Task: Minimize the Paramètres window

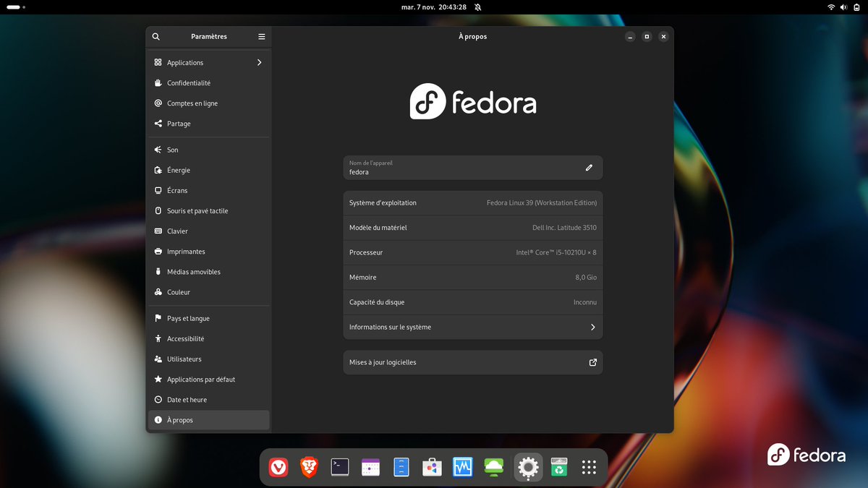Action: [631, 36]
